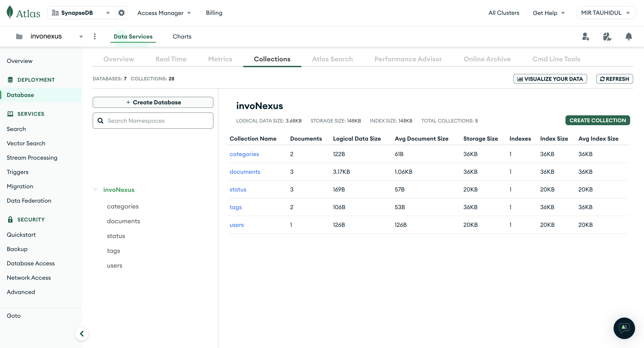Open Quickstart under Security

[21, 234]
